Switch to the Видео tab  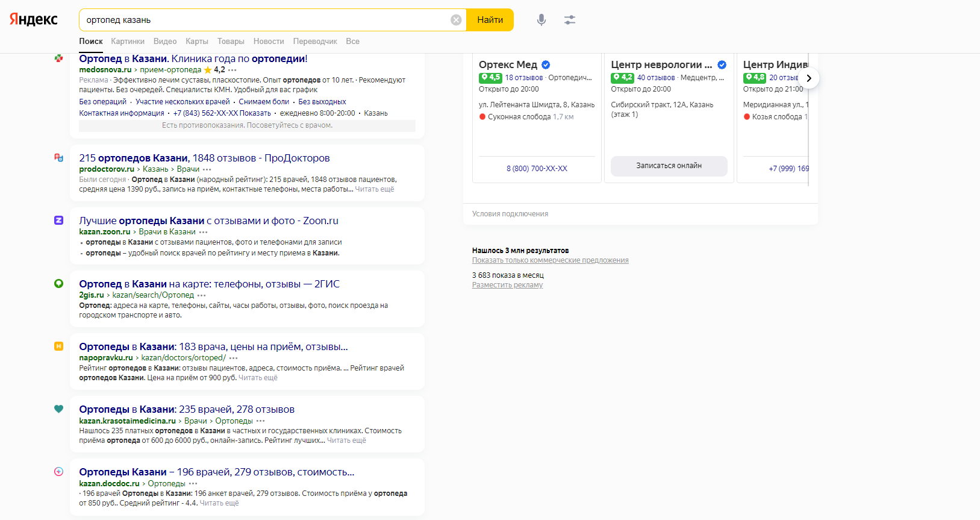coord(165,42)
